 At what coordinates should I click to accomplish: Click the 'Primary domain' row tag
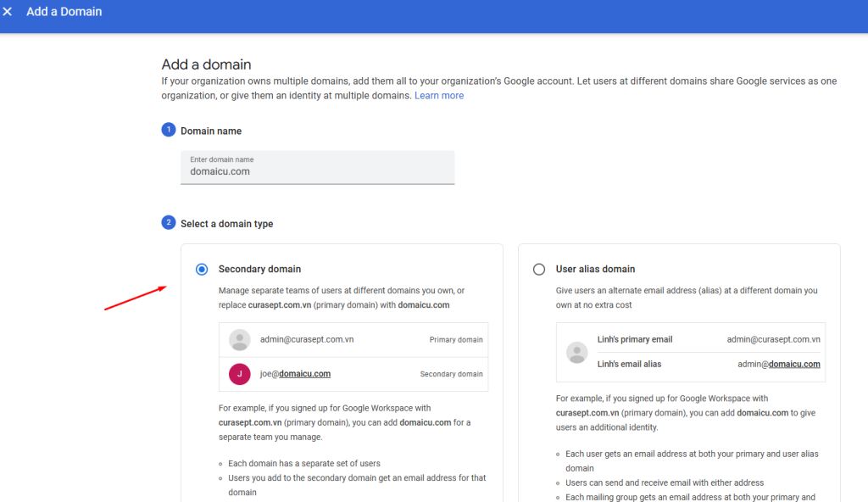(455, 340)
